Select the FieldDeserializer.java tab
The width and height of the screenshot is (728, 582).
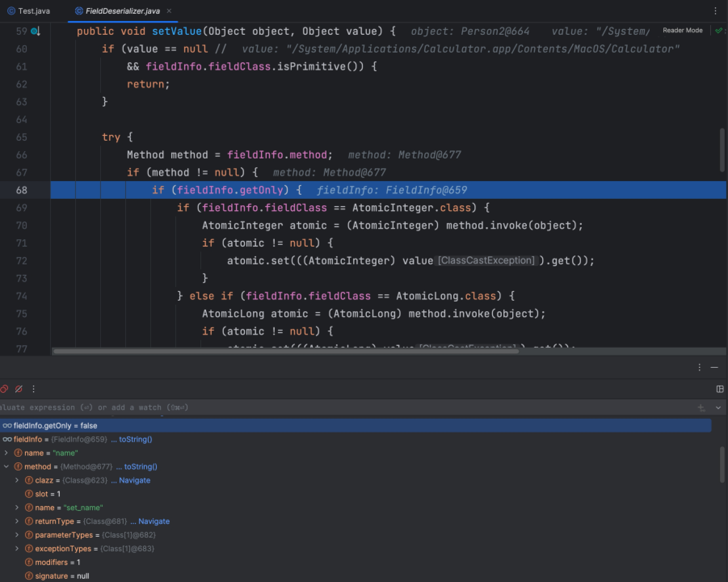point(122,11)
